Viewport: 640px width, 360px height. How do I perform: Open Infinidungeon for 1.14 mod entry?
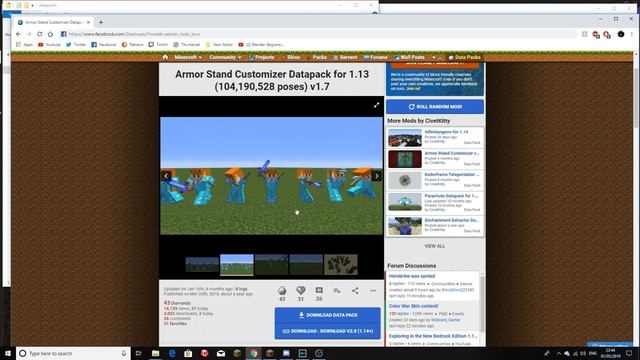(x=435, y=138)
